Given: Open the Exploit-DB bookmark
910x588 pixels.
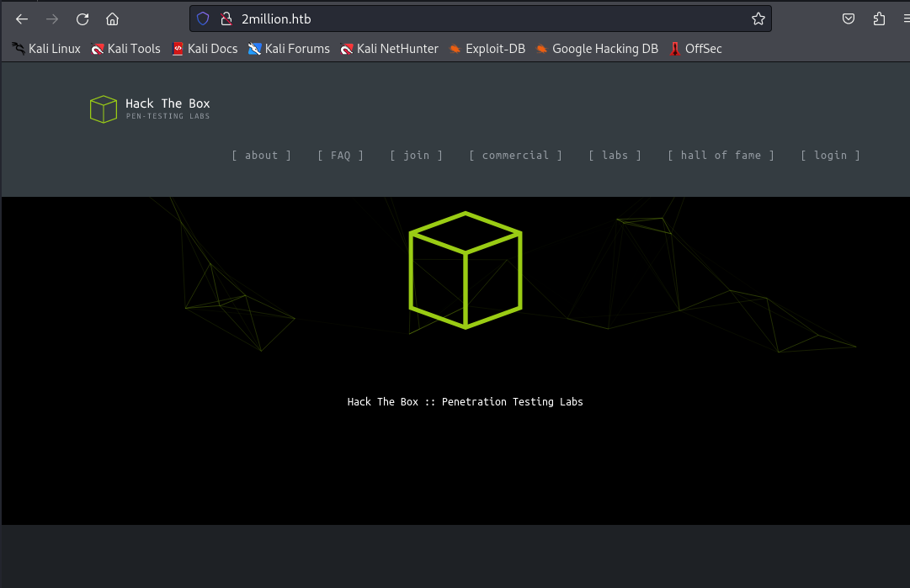Looking at the screenshot, I should [487, 49].
